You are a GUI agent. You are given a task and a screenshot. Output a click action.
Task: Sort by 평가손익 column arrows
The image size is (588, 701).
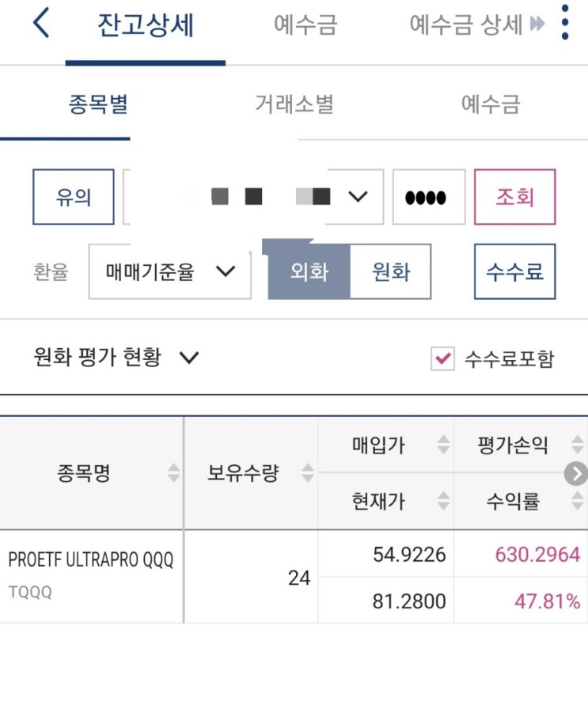[x=578, y=445]
